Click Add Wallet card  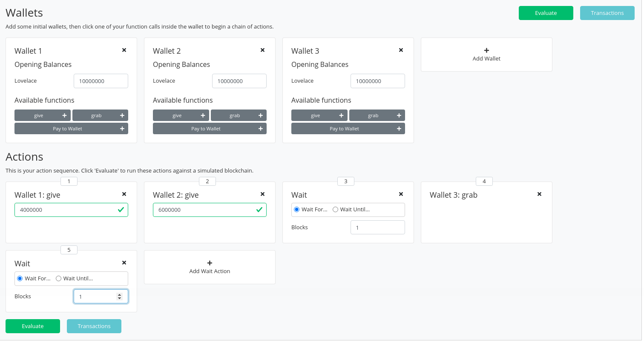pos(486,55)
